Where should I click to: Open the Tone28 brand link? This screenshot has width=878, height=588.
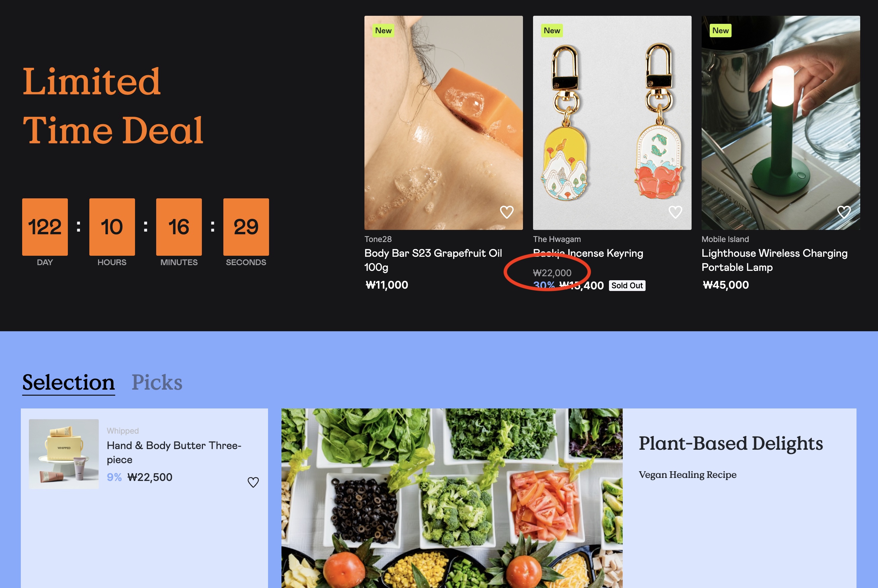pos(378,239)
